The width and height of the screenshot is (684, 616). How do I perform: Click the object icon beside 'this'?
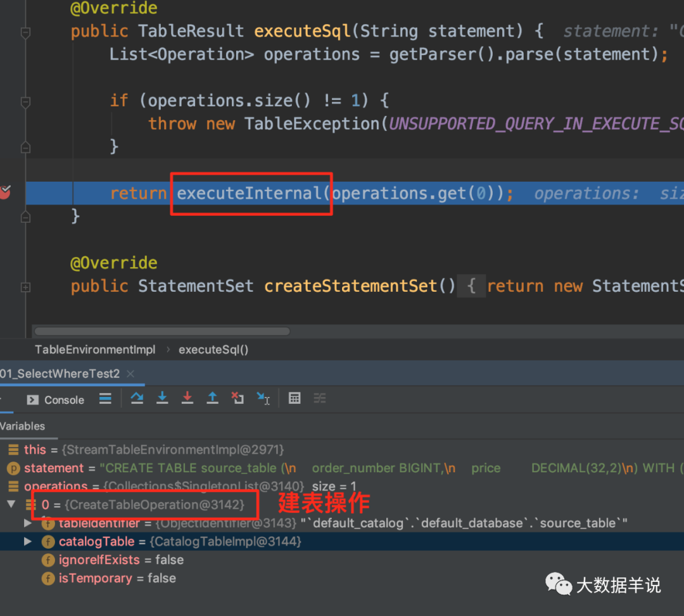point(13,449)
